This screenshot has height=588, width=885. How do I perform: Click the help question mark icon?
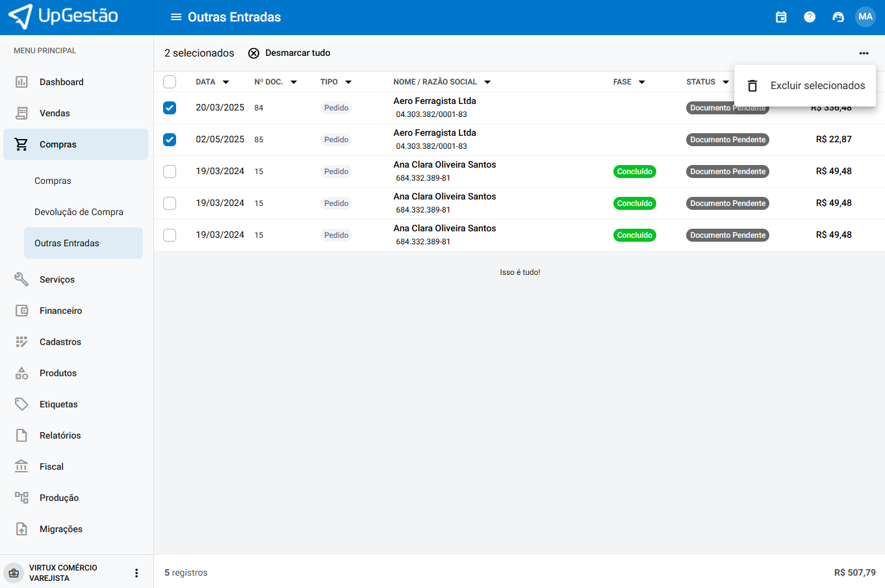(810, 17)
